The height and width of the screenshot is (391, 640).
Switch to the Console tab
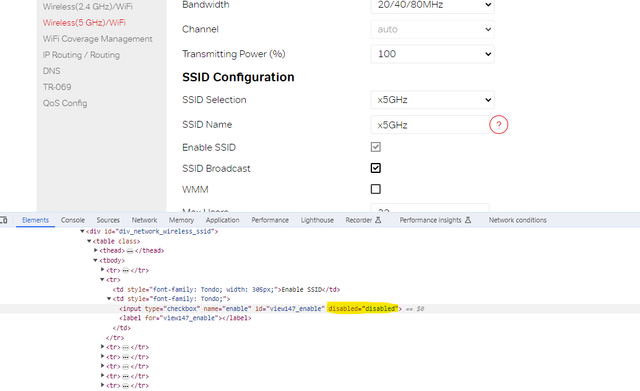pyautogui.click(x=73, y=220)
